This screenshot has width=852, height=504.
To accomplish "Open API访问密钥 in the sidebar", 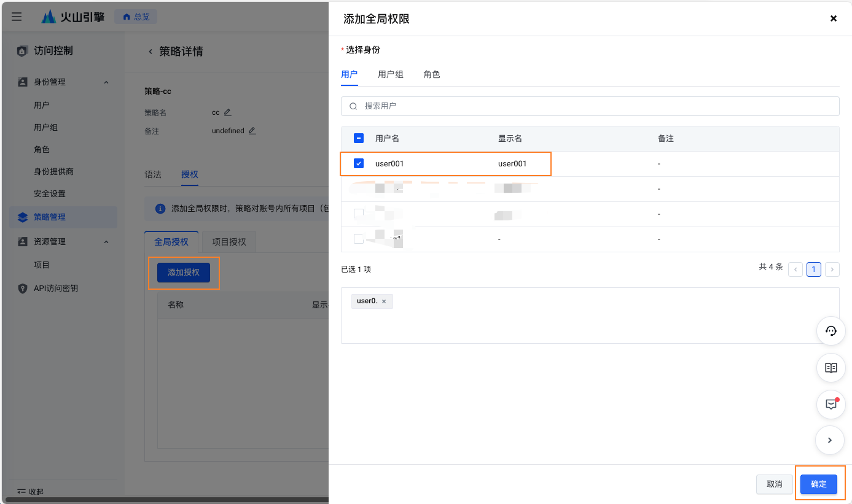I will [x=56, y=288].
